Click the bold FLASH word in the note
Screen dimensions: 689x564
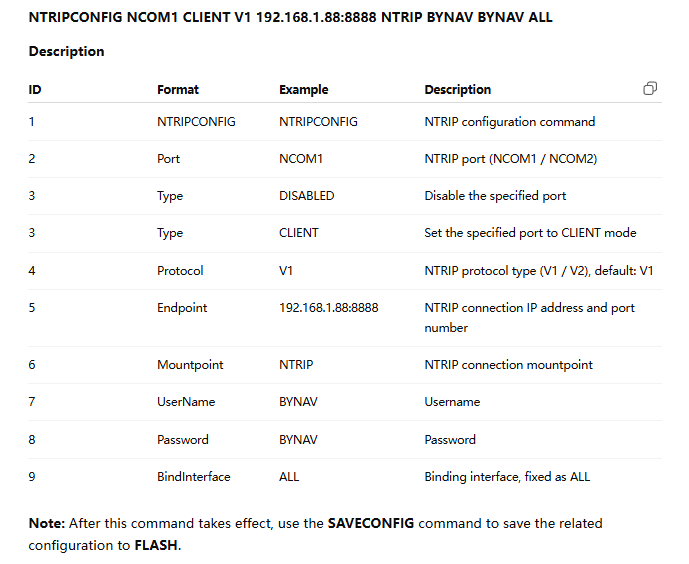[156, 545]
